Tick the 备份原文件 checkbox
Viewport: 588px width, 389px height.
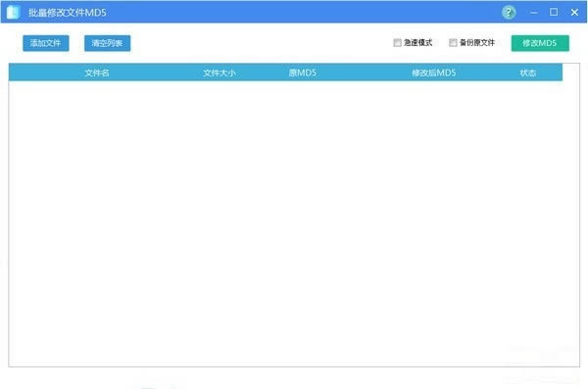[x=453, y=43]
